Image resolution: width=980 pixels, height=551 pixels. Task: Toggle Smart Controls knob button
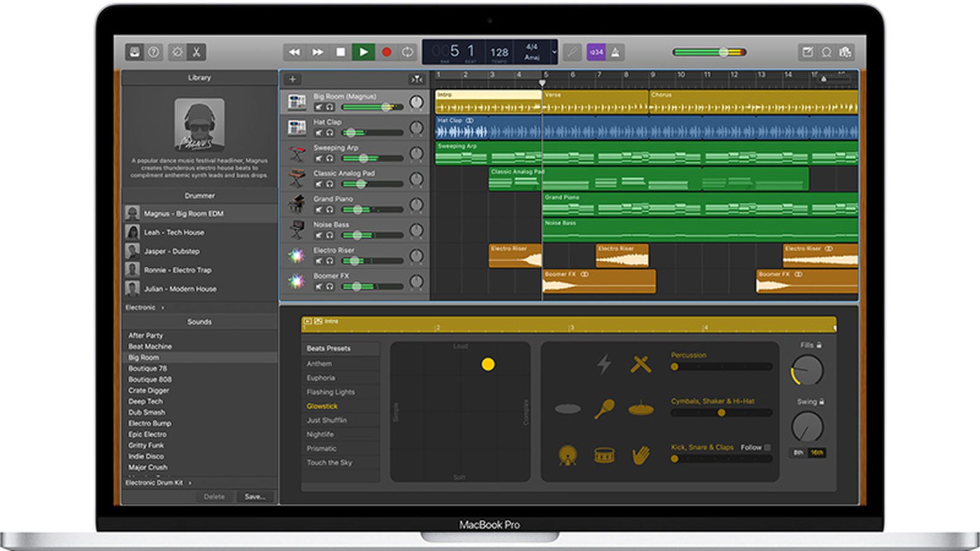(177, 52)
